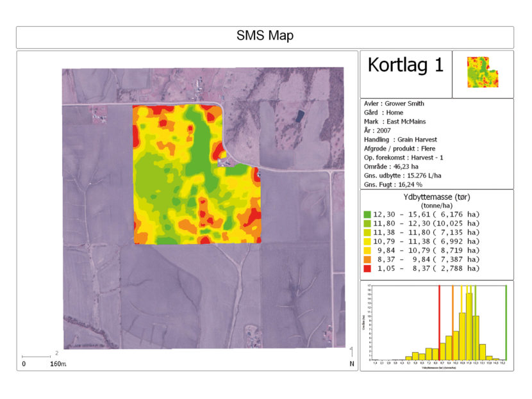Click the dark blue pond on aerial map

tap(299, 116)
